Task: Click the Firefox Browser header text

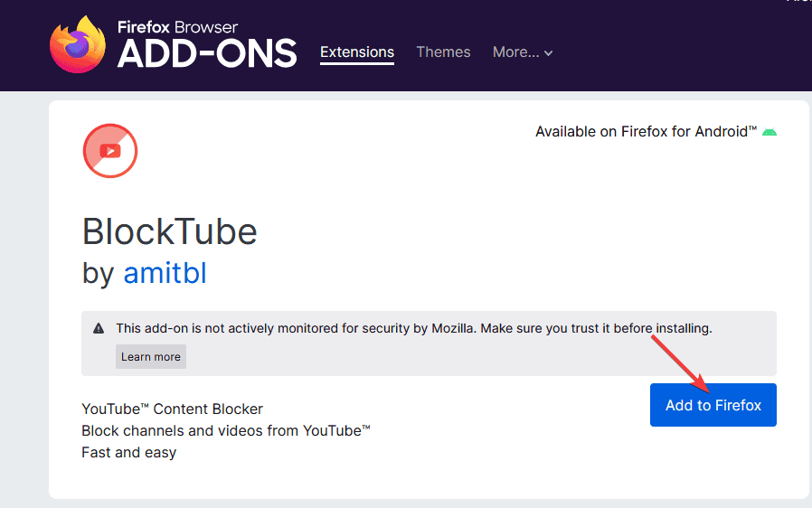Action: click(x=177, y=27)
